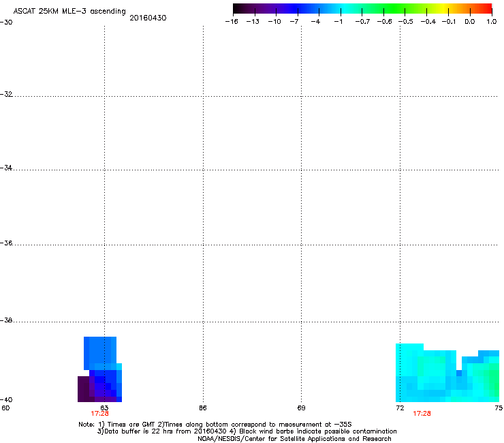Click the 0.0 color scale label
This screenshot has height=443, width=504.
pyautogui.click(x=470, y=22)
